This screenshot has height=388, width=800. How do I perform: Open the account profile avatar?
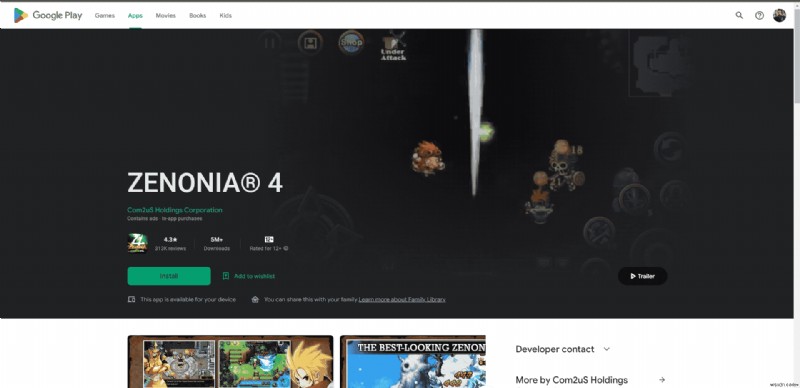tap(779, 15)
